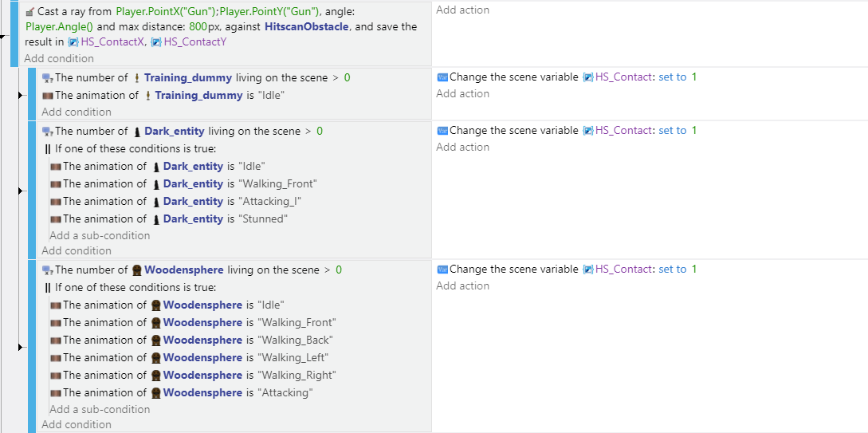This screenshot has width=868, height=433.
Task: Click the animation icon for Woodensphere "Walking_Left"
Action: point(55,358)
